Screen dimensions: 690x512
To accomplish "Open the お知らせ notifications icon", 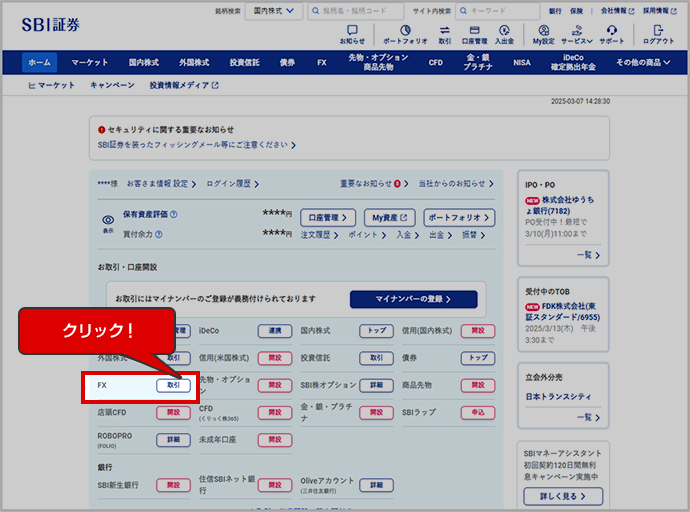I will tap(352, 34).
